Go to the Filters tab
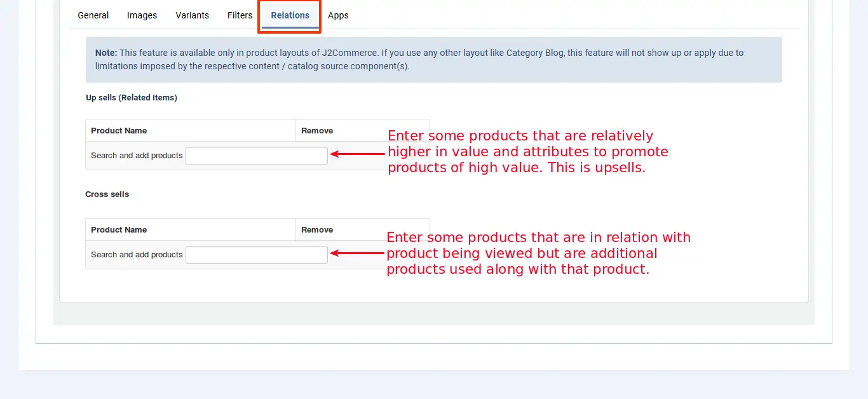The width and height of the screenshot is (868, 399). (240, 15)
